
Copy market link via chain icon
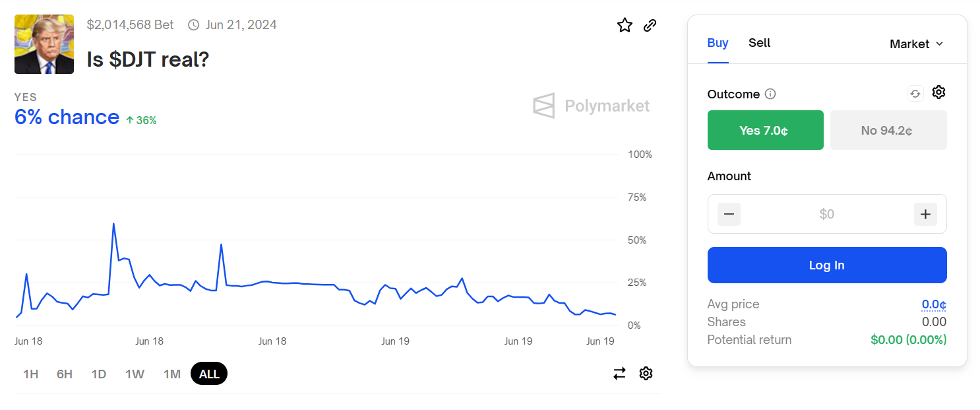point(650,26)
